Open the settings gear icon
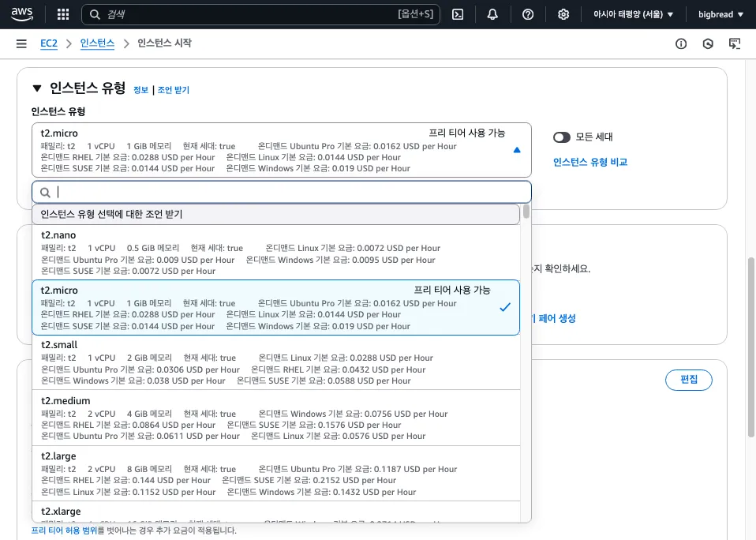The image size is (756, 540). click(563, 14)
